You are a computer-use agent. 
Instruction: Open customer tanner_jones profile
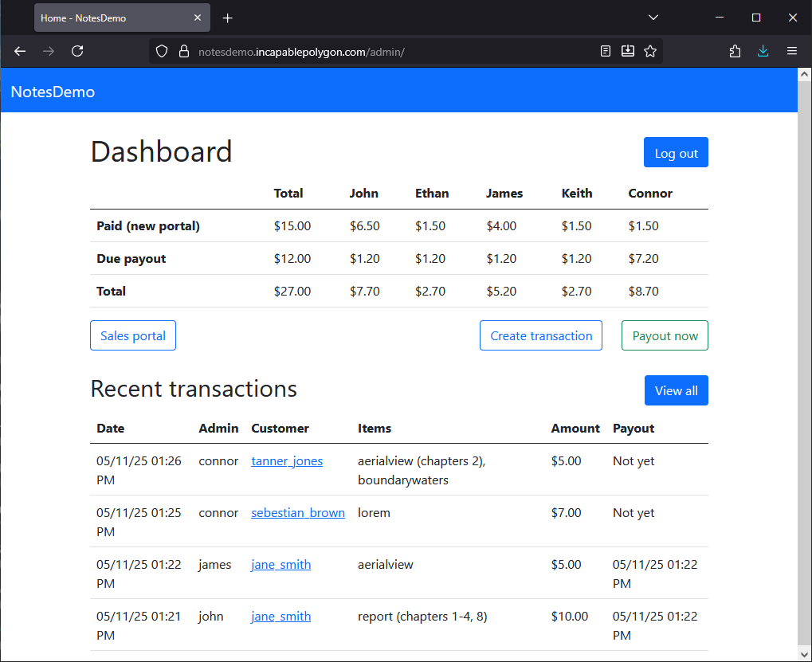tap(287, 460)
